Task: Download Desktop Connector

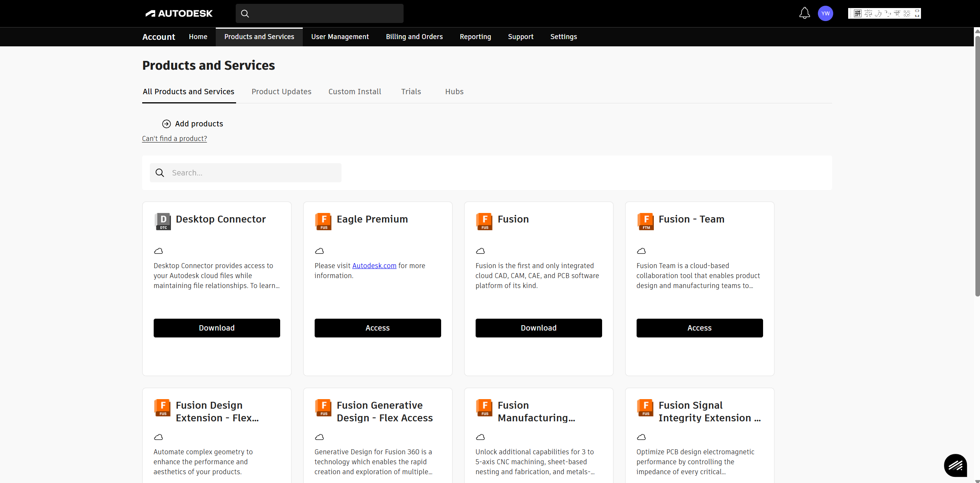Action: [x=217, y=328]
